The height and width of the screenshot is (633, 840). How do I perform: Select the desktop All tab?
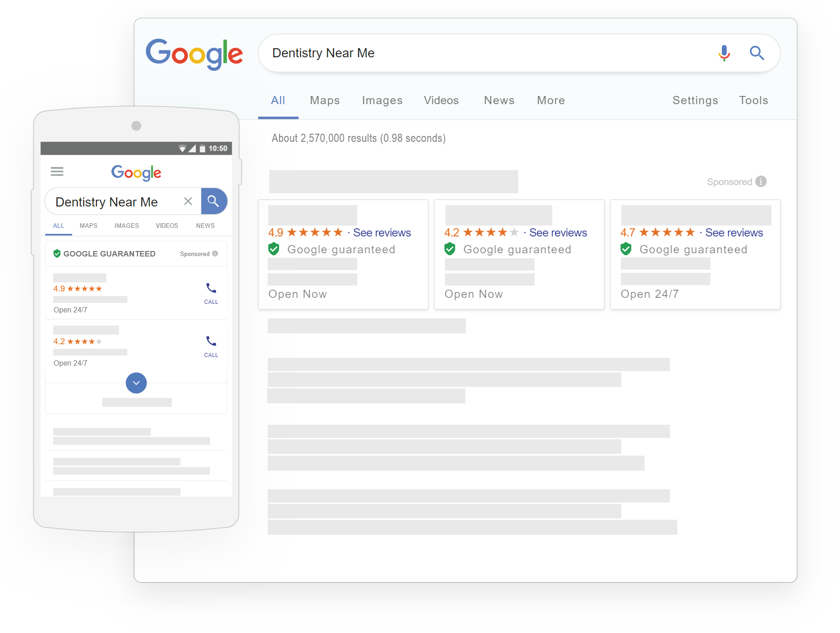click(278, 100)
